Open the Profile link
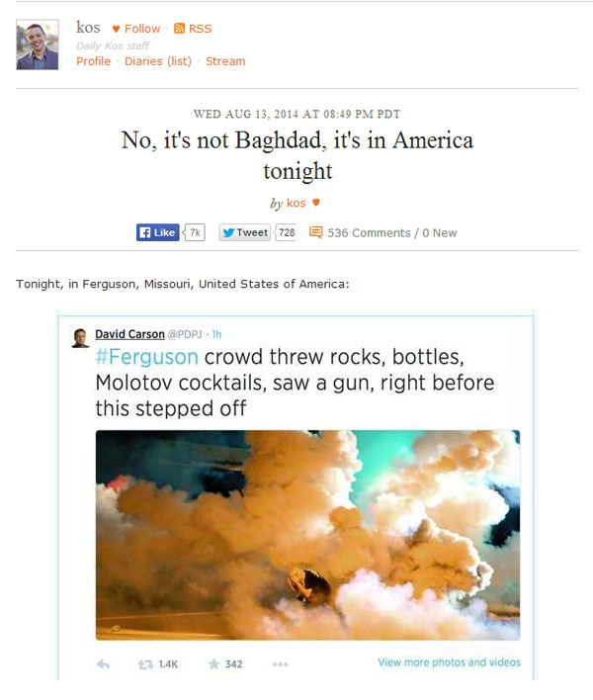 click(93, 61)
